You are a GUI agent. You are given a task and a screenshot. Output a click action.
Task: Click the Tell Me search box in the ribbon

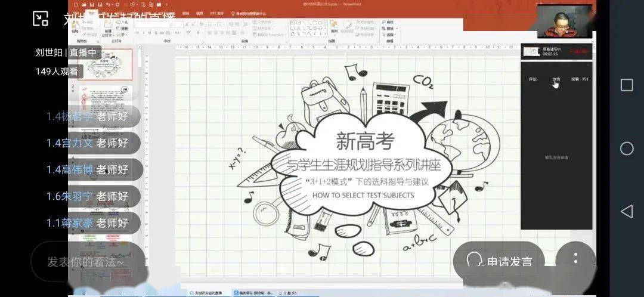249,14
